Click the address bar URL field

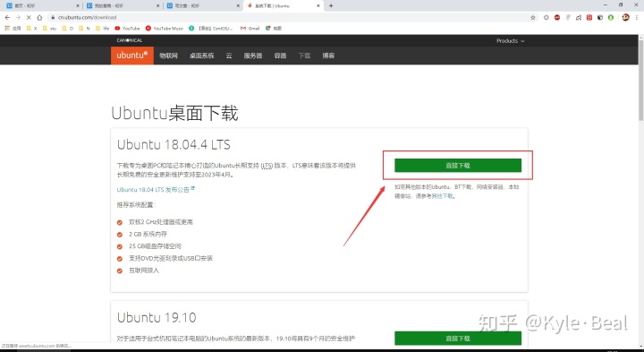pos(287,18)
